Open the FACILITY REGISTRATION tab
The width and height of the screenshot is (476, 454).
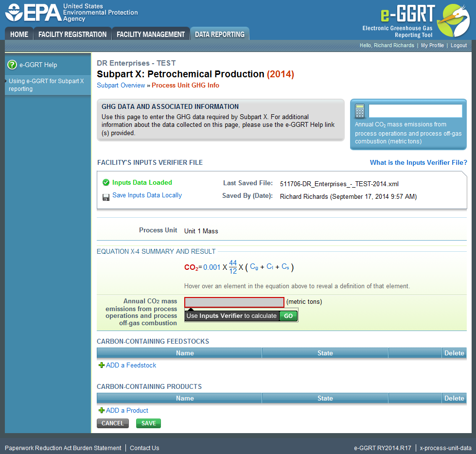[x=72, y=35]
